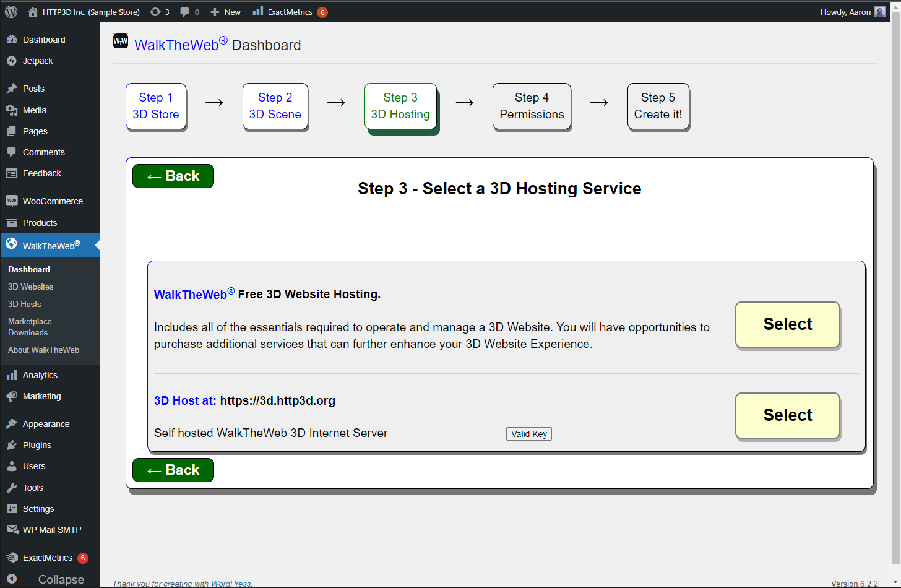Click the WP Mail SMTP envelope icon

(x=12, y=530)
